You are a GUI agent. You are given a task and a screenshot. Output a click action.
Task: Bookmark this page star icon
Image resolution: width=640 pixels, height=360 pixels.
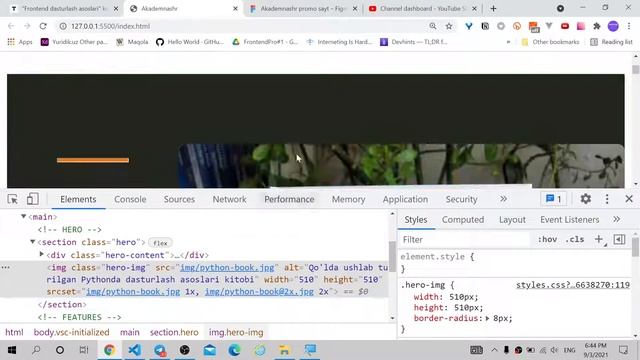pos(449,26)
